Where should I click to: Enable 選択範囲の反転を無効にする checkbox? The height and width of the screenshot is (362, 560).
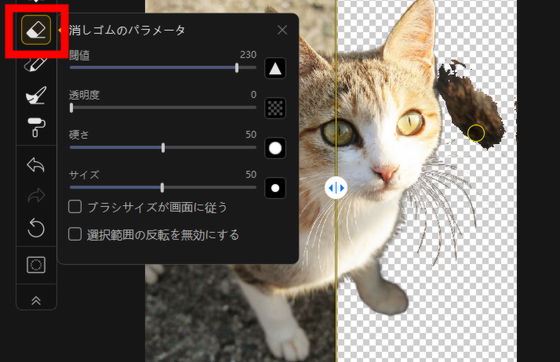(75, 235)
